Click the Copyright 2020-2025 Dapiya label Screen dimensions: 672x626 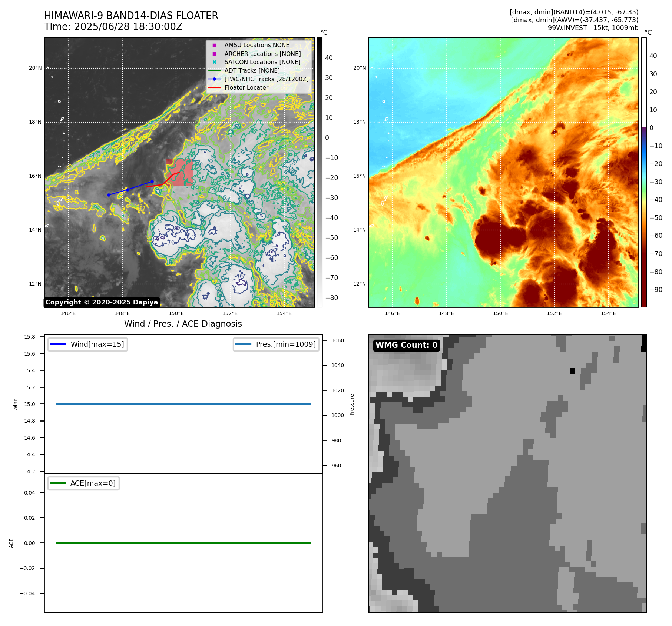102,302
